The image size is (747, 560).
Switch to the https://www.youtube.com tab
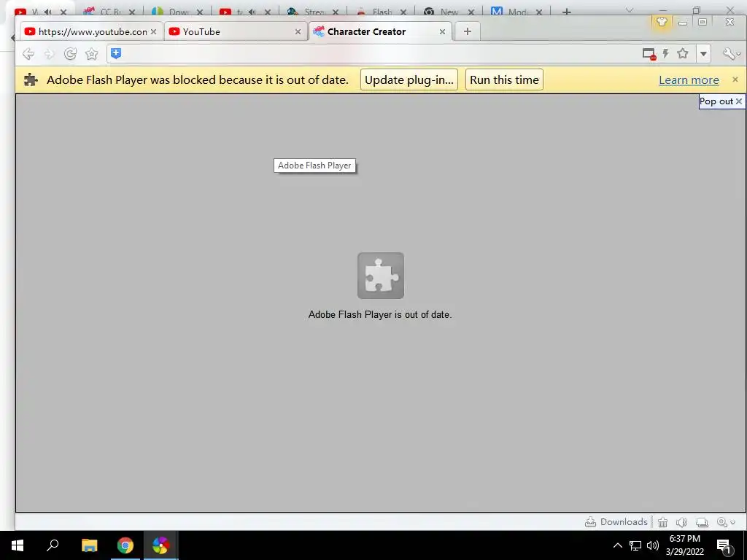coord(90,31)
